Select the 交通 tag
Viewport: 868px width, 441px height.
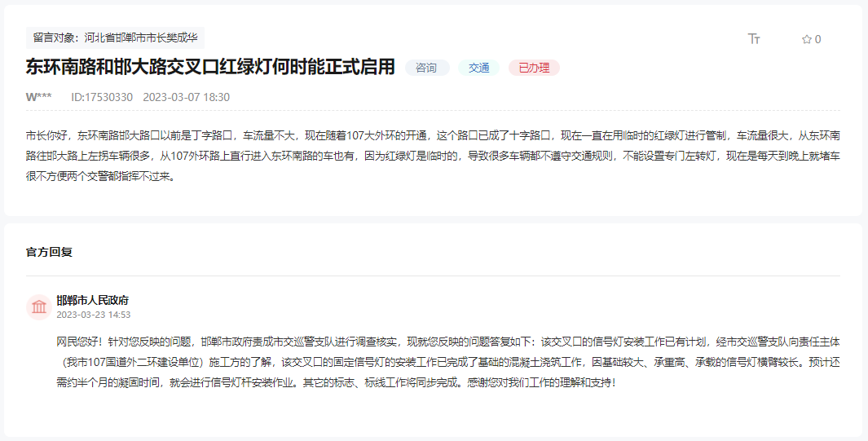479,68
